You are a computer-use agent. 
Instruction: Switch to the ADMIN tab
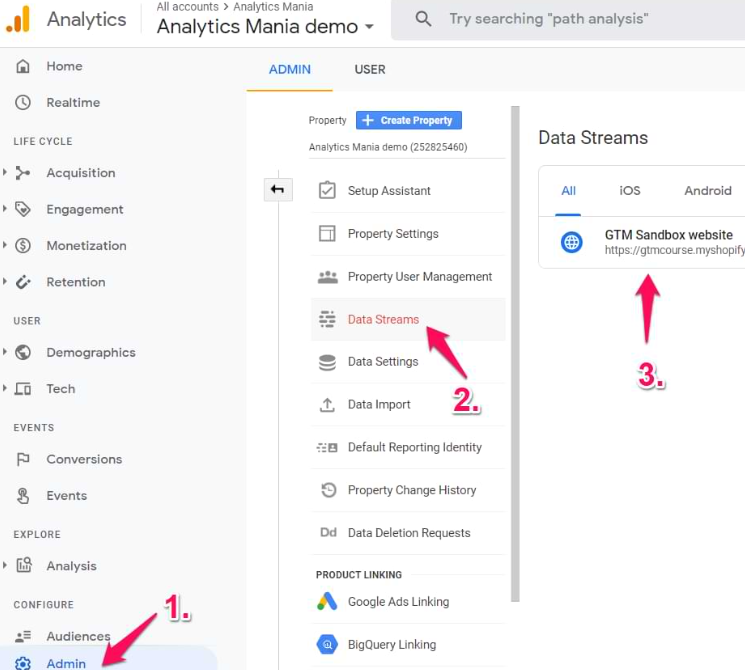(290, 70)
